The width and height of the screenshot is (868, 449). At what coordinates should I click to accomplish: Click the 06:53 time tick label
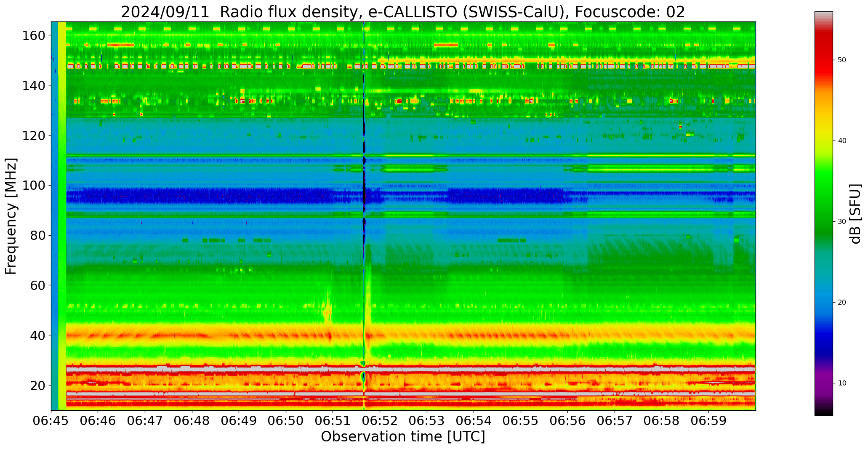point(427,420)
